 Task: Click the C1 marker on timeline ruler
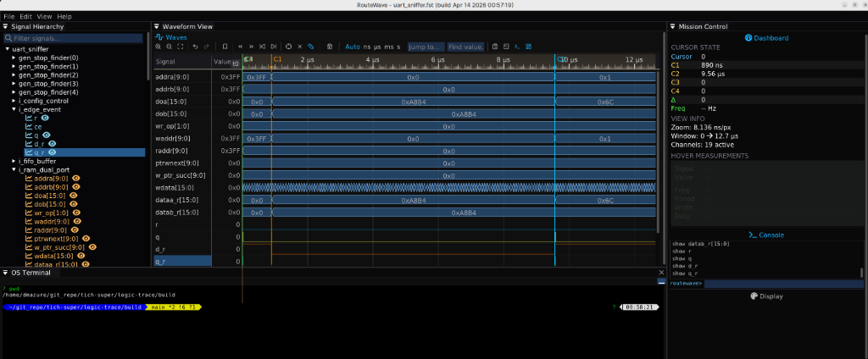277,58
